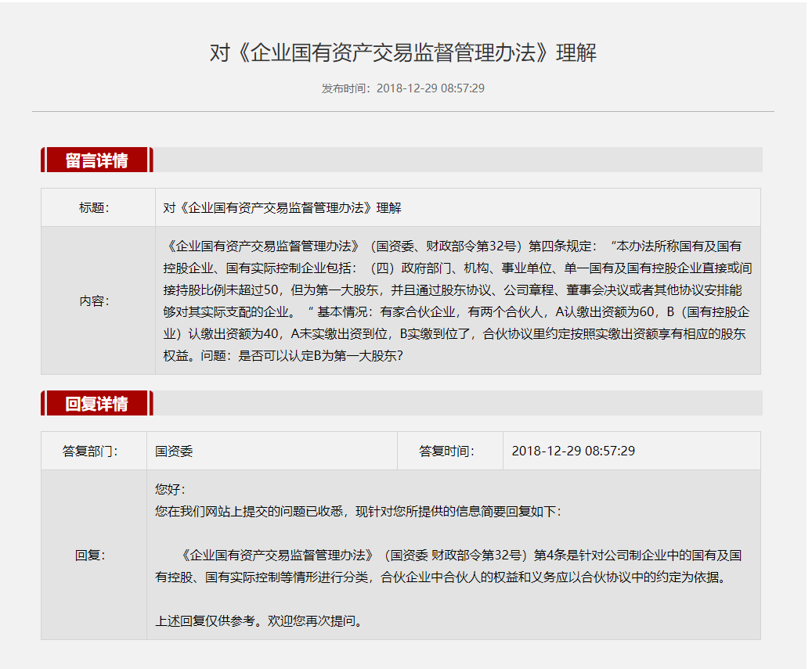Click the closing line 上述回复仅供参考
This screenshot has height=669, width=812.
point(260,621)
